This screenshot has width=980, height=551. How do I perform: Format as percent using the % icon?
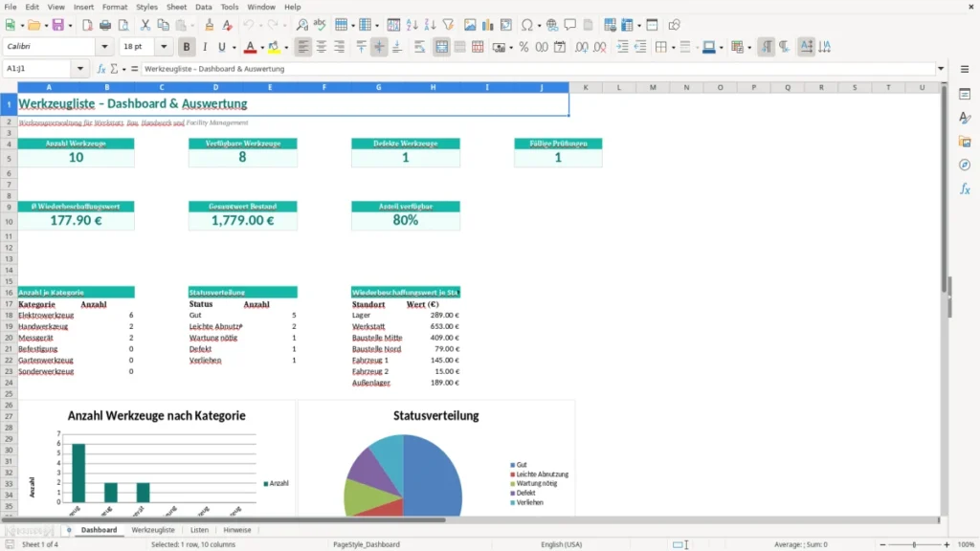[x=523, y=47]
